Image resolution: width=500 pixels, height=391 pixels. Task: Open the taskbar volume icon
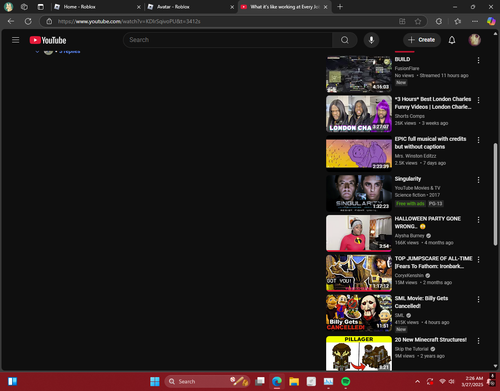(x=452, y=381)
